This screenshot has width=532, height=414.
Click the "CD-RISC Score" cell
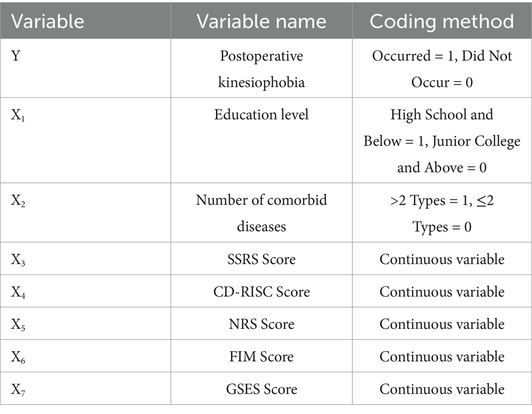pos(262,291)
